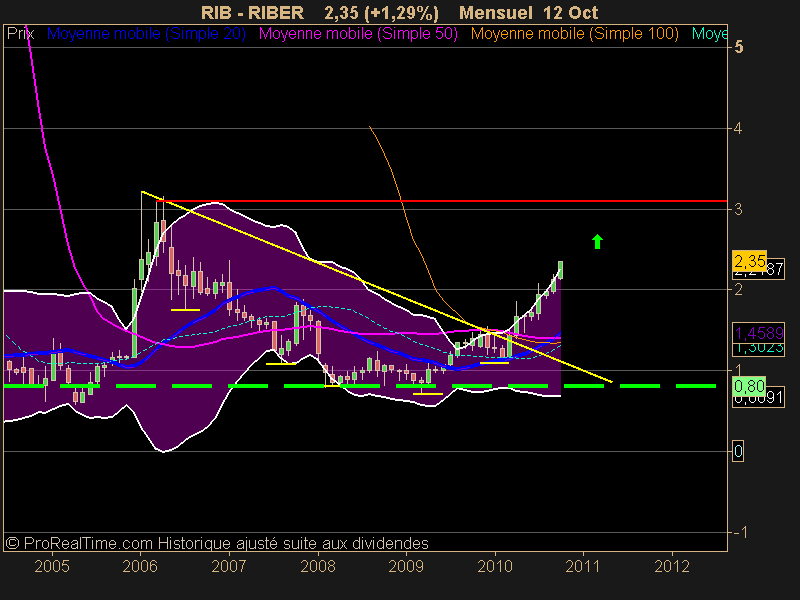The image size is (800, 600).
Task: Select the "Mensuel" timeframe label
Action: coord(495,12)
